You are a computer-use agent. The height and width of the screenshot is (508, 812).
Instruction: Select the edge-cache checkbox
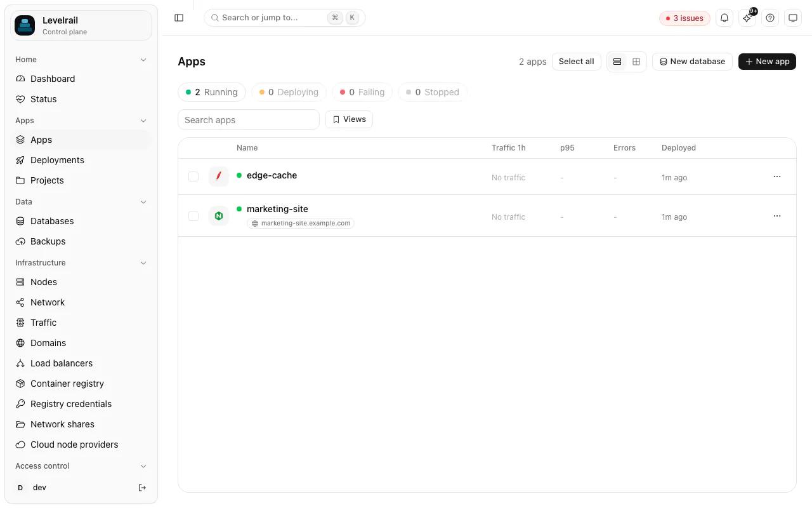pyautogui.click(x=193, y=177)
